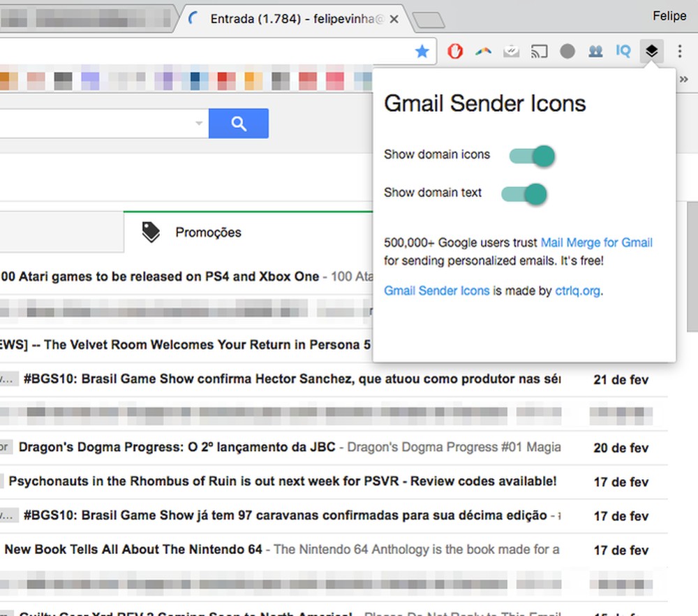Click the gray circle extension icon
The width and height of the screenshot is (698, 616).
click(567, 50)
